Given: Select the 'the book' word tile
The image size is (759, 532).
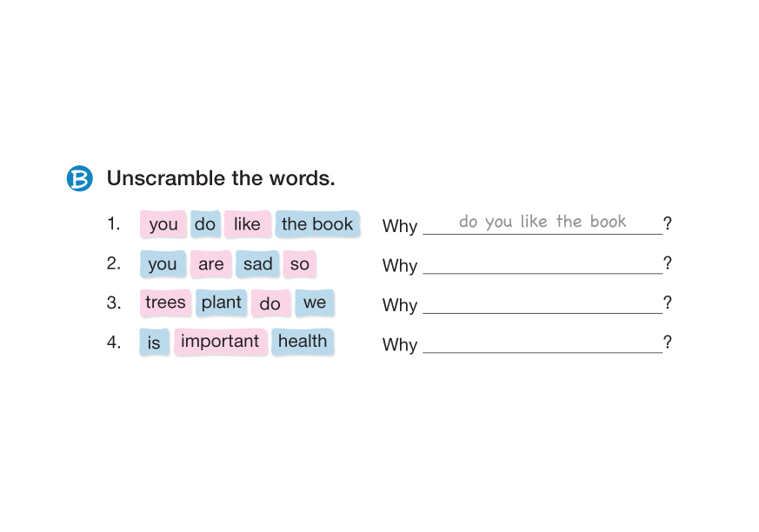Looking at the screenshot, I should click(x=317, y=224).
